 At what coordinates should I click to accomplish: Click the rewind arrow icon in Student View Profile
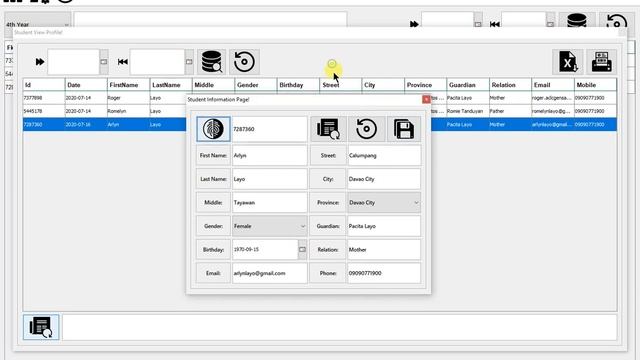(122, 62)
